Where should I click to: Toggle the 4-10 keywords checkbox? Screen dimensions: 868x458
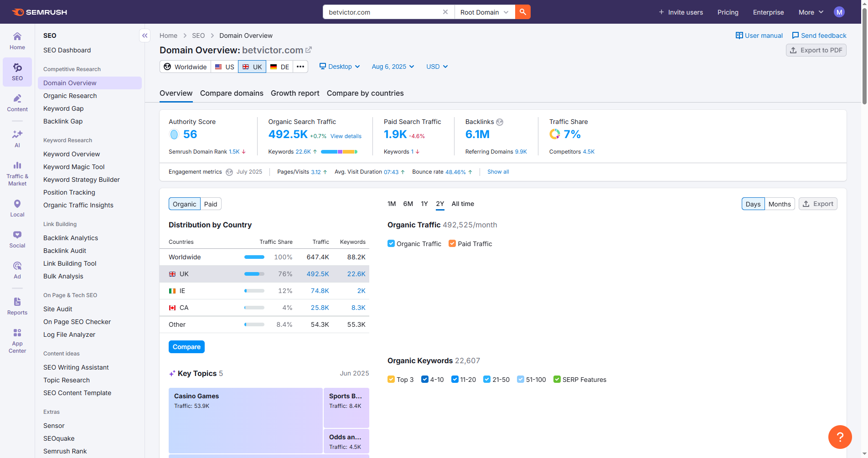point(425,379)
